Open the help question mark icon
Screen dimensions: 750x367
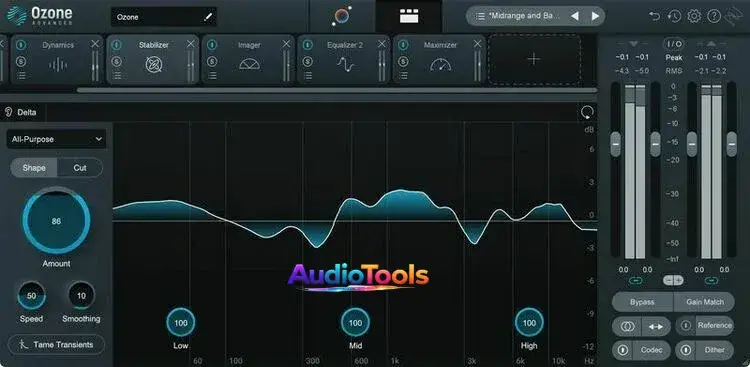click(x=714, y=16)
